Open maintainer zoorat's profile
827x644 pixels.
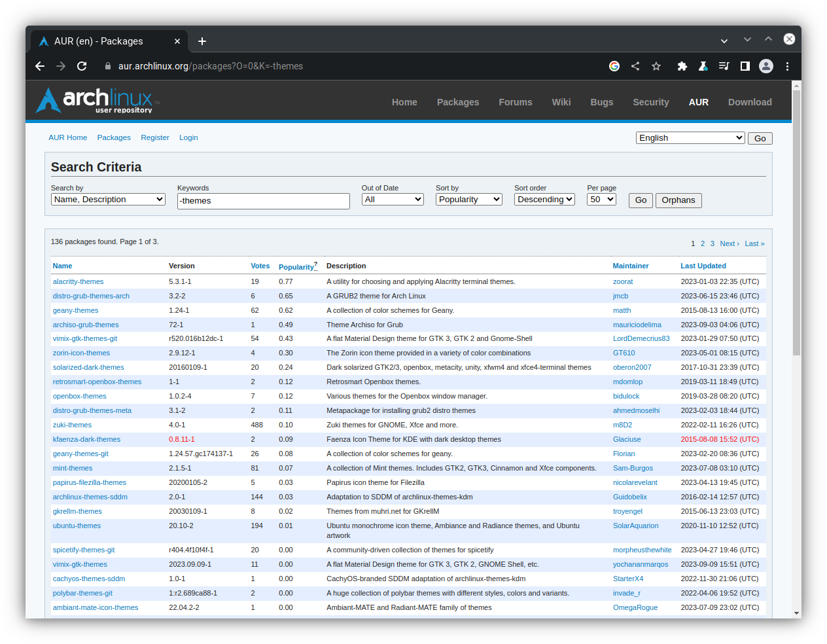(623, 281)
